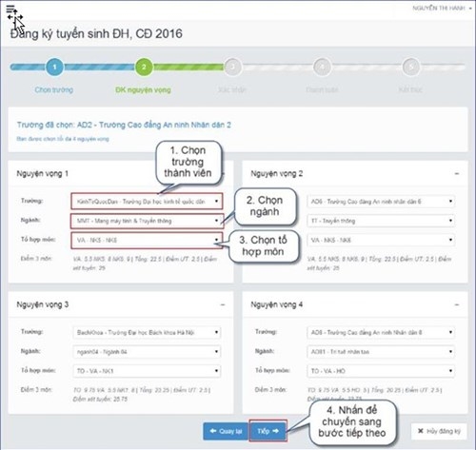Click the greyed step 3 circle
This screenshot has width=476, height=450.
pyautogui.click(x=233, y=67)
